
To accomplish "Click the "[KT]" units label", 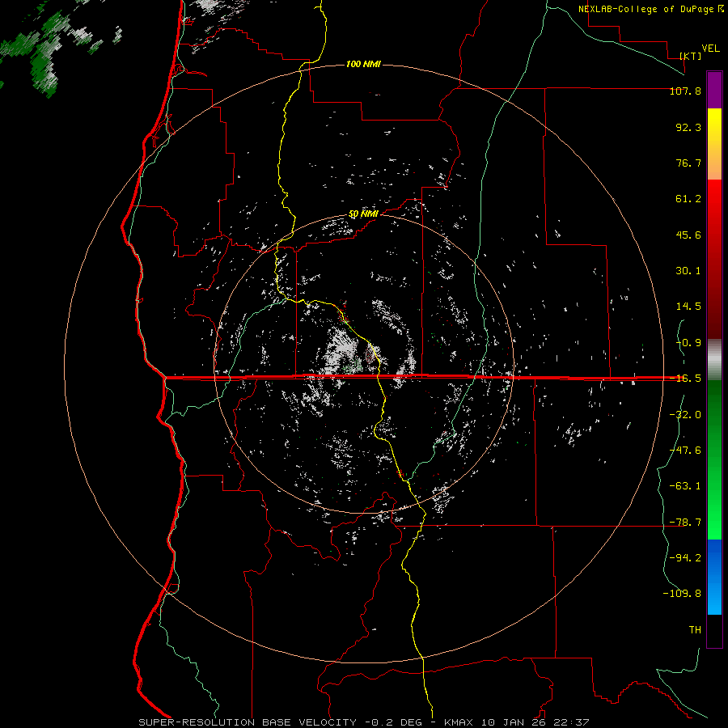I will (x=691, y=56).
